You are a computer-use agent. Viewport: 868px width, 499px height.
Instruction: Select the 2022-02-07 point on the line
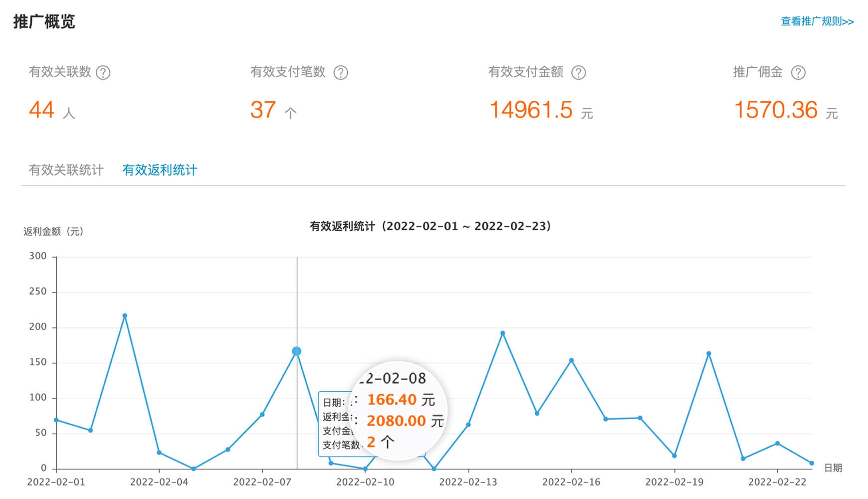click(262, 415)
